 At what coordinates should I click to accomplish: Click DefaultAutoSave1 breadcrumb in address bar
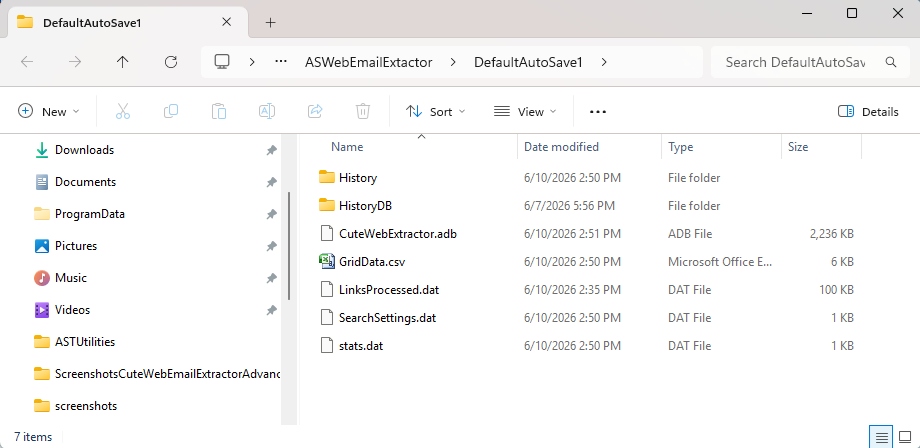pos(528,62)
